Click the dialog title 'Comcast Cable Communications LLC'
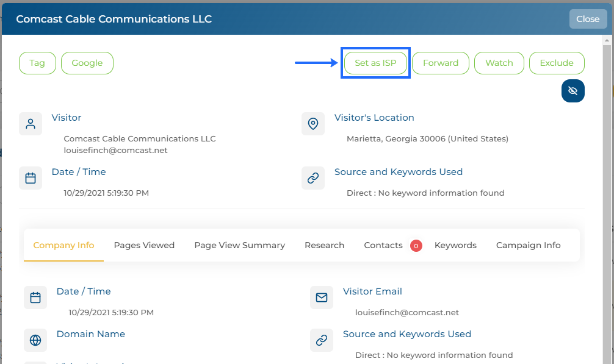The width and height of the screenshot is (614, 364). pos(114,19)
